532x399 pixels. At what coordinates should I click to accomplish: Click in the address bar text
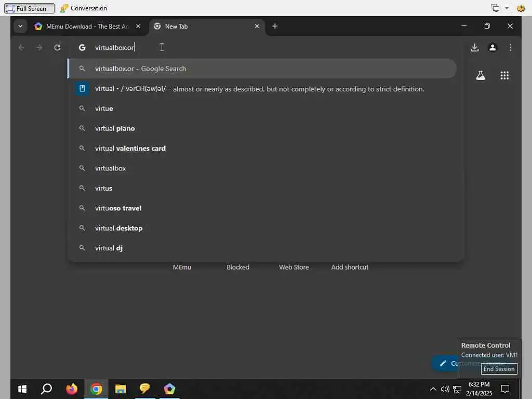115,47
